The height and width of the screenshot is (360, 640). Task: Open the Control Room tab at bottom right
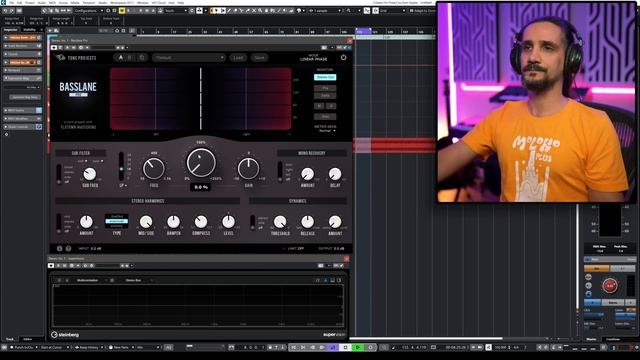tap(613, 339)
